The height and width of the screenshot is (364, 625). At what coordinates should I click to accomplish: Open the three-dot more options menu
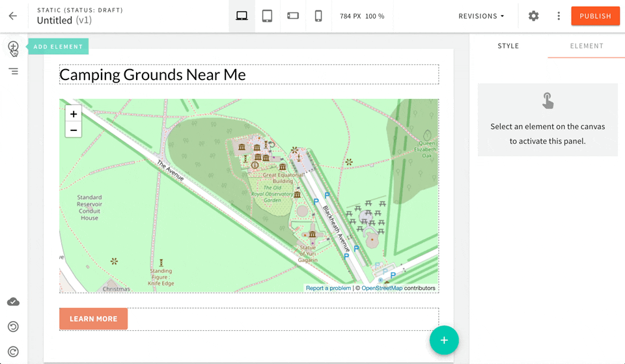[x=558, y=16]
